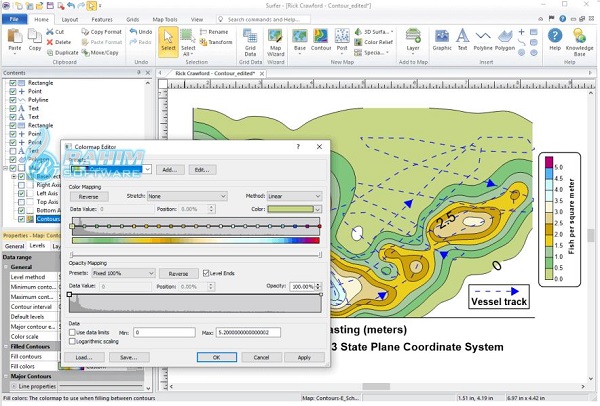This screenshot has height=406, width=600.
Task: Launch the Map Wizard
Action: [276, 42]
